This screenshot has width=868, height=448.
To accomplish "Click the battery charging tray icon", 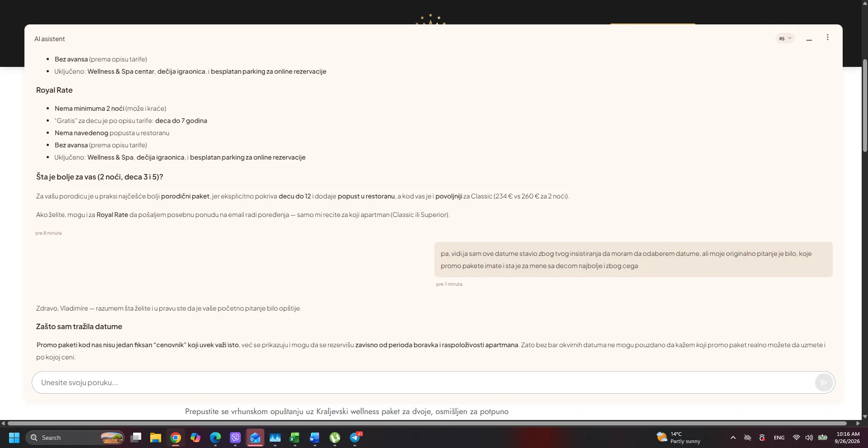I will coord(823,438).
